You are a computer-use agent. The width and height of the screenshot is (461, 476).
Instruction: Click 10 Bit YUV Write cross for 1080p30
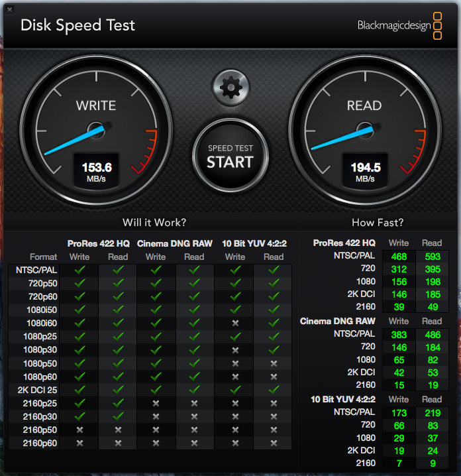point(235,350)
